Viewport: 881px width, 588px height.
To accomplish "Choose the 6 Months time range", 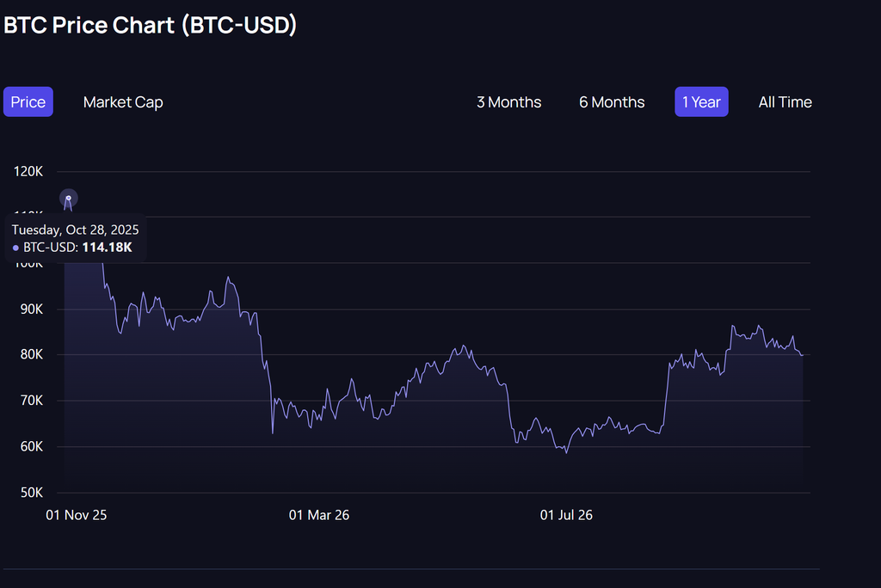I will click(612, 102).
